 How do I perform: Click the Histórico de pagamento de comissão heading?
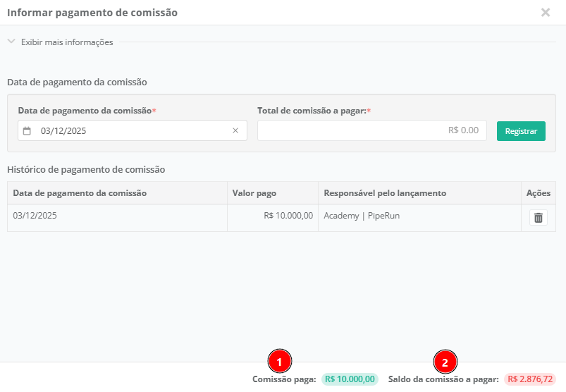click(x=86, y=169)
